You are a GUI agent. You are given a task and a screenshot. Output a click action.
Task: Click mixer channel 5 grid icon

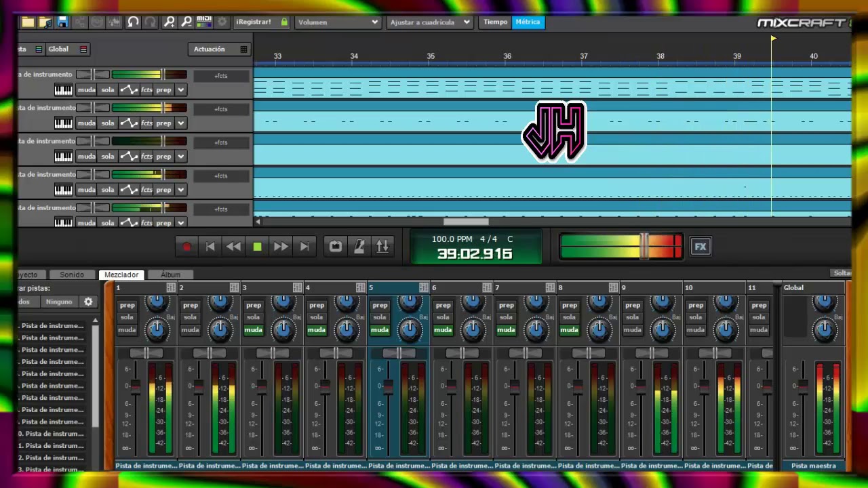point(423,288)
